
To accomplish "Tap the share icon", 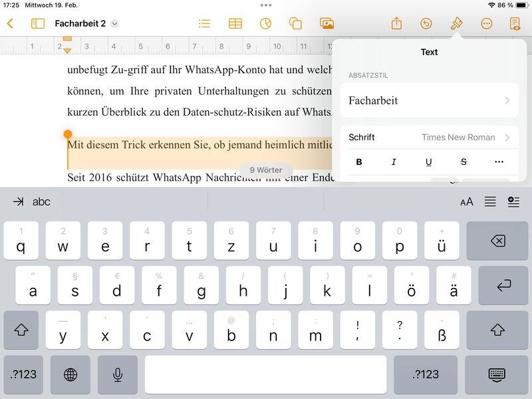I will tap(396, 23).
